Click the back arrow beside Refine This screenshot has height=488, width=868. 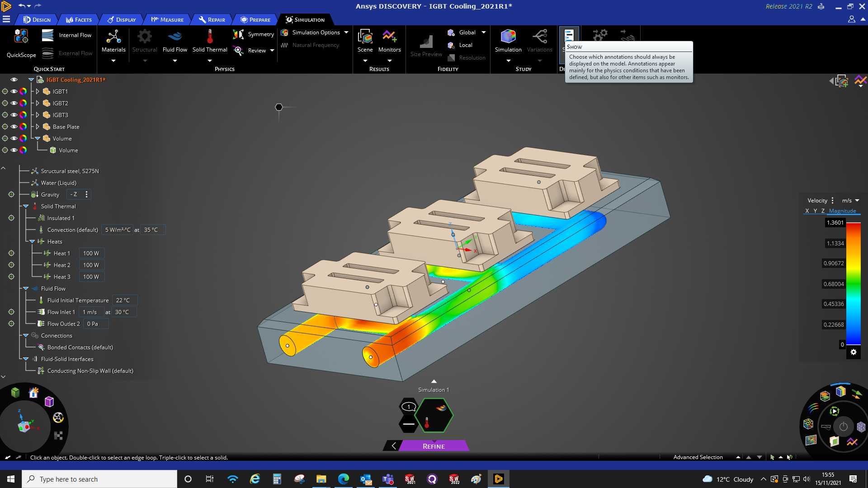394,446
